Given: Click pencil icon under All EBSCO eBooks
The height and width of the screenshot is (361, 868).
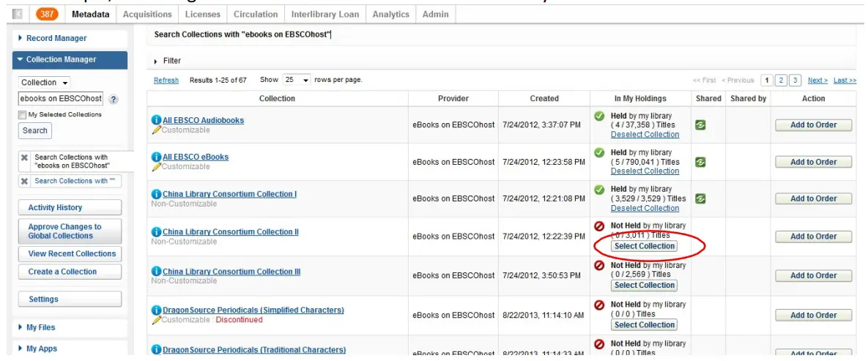Looking at the screenshot, I should pos(156,167).
